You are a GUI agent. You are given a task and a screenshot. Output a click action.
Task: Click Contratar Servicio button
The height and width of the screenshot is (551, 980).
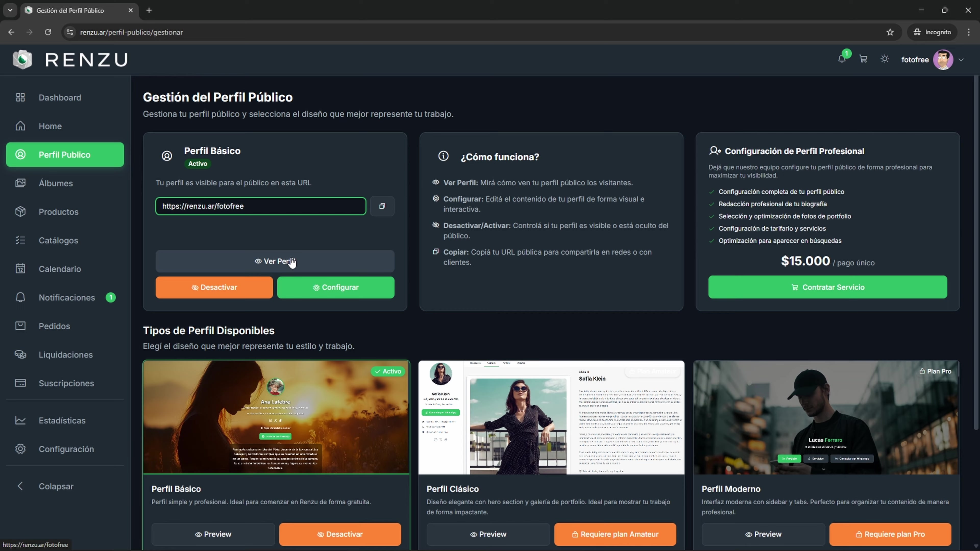(x=827, y=287)
